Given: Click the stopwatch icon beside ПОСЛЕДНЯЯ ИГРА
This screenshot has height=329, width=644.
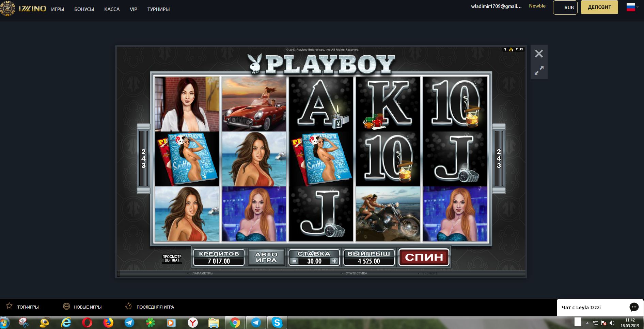Looking at the screenshot, I should 128,306.
